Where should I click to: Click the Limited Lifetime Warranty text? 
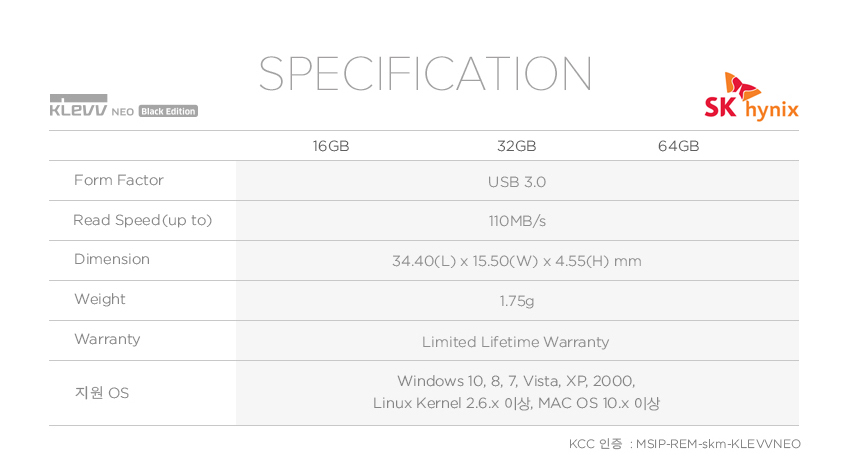515,342
